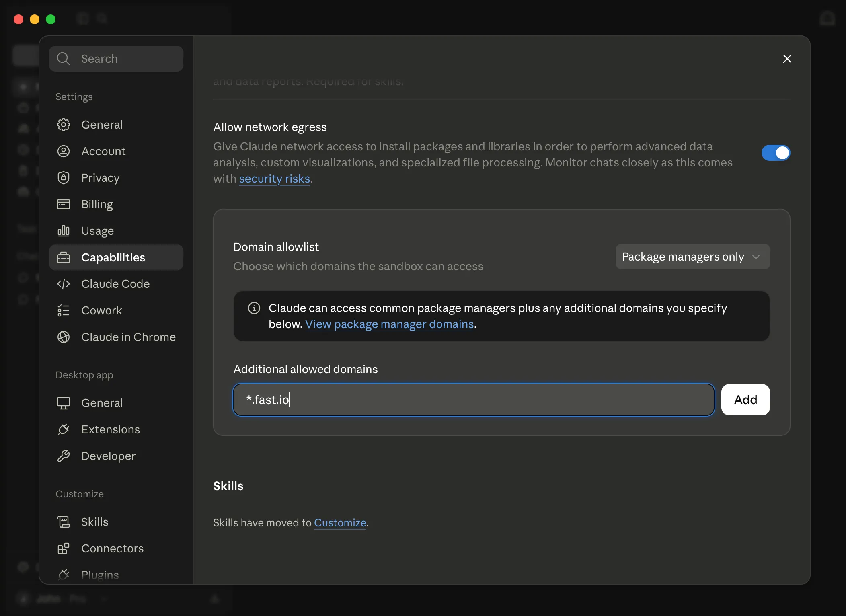The height and width of the screenshot is (616, 846).
Task: Open the Plugins section
Action: 116,575
